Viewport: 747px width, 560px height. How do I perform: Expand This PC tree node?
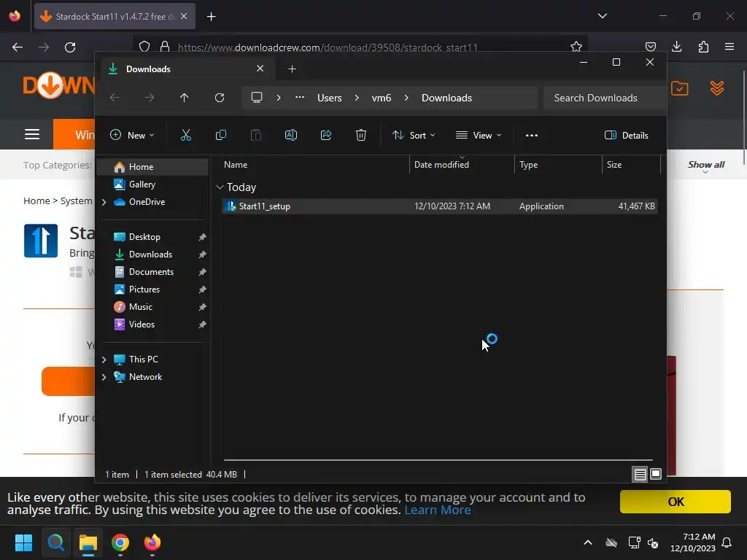(104, 359)
